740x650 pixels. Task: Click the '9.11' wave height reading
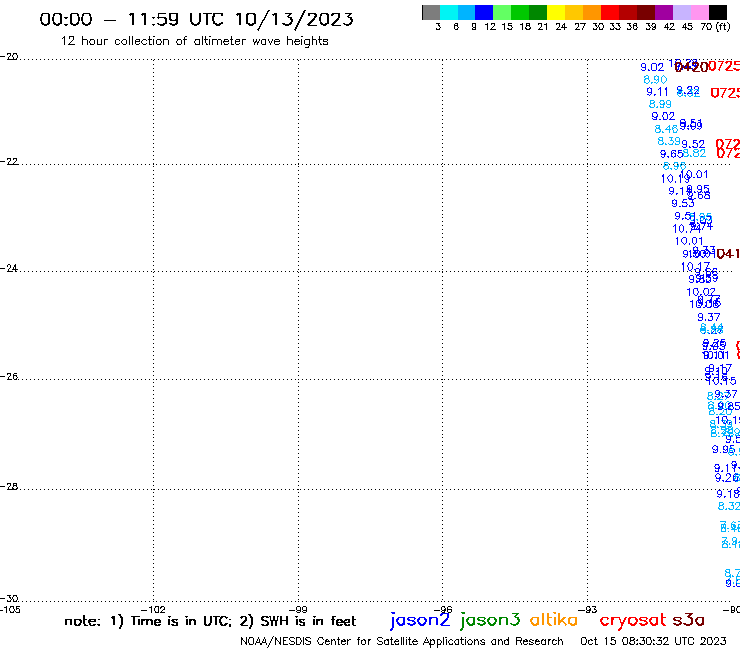pyautogui.click(x=657, y=92)
